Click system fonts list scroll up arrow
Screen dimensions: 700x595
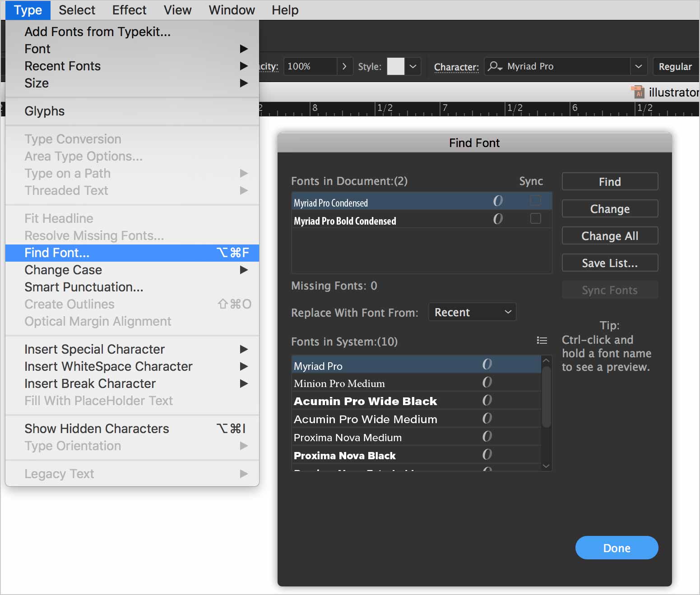point(546,360)
